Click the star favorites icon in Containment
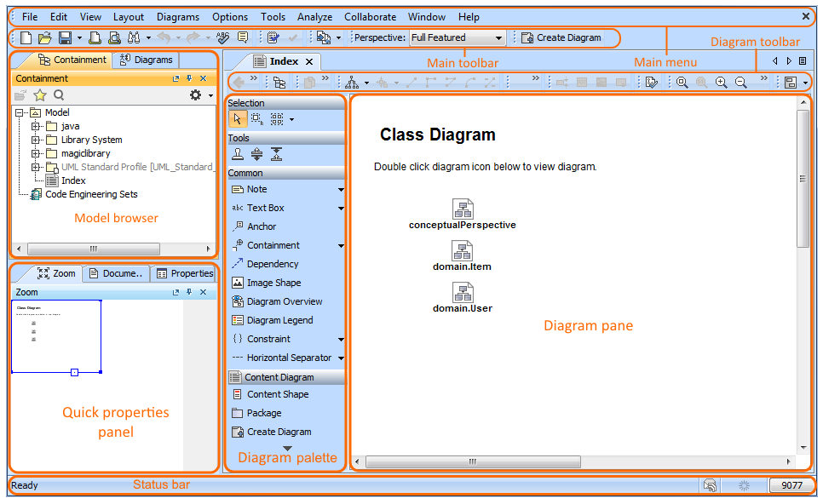This screenshot has width=823, height=504. (x=40, y=95)
